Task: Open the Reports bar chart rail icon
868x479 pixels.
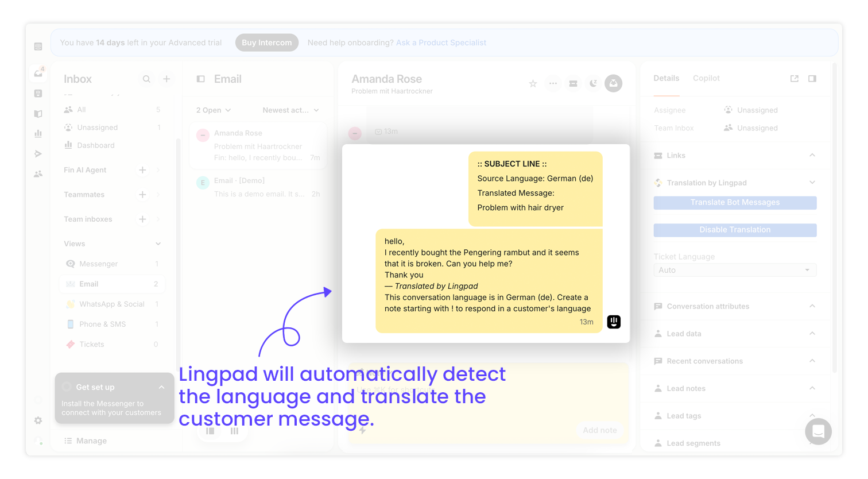Action: pyautogui.click(x=38, y=133)
